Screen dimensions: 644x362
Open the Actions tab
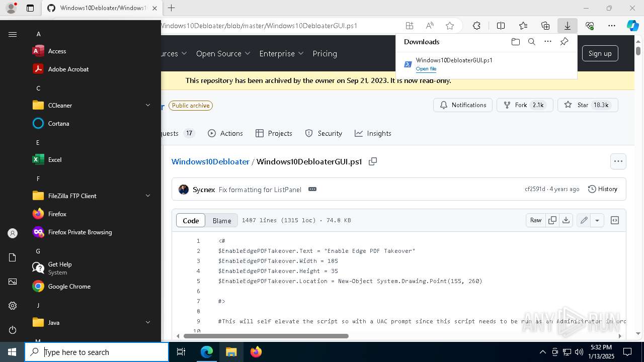[x=225, y=133]
